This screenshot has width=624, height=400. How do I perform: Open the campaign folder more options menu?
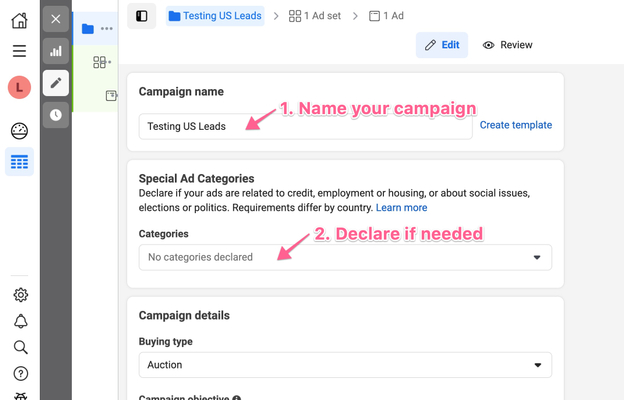click(107, 29)
